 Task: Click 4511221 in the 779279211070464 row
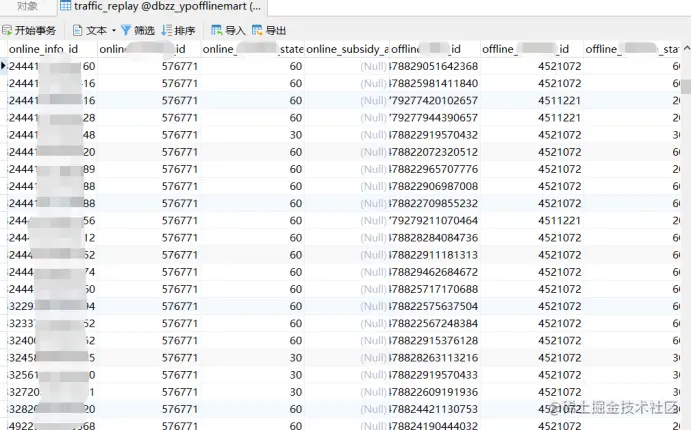click(559, 221)
